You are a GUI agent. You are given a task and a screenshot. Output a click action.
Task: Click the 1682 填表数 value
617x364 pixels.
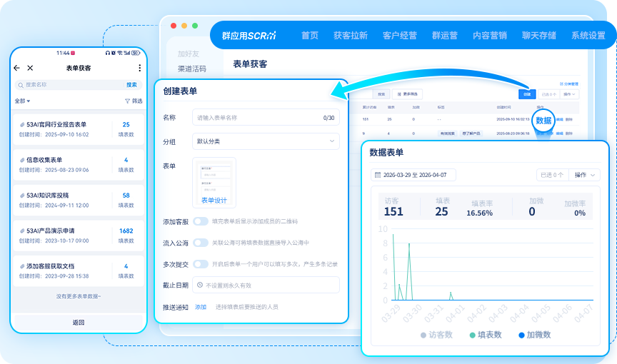click(126, 231)
